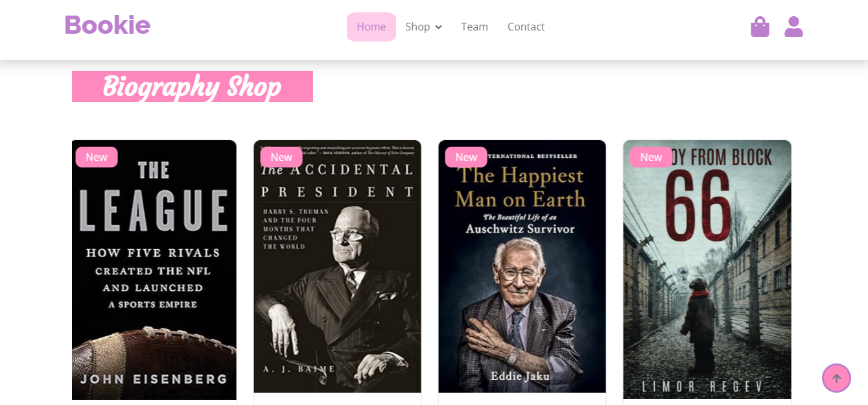This screenshot has width=868, height=405.
Task: Click the scroll-to-top arrow button
Action: (x=836, y=378)
